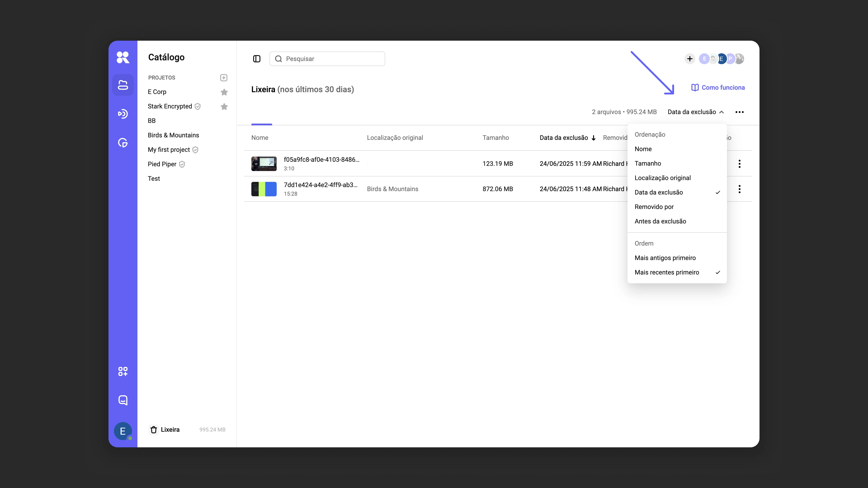The width and height of the screenshot is (868, 488).
Task: Toggle favorite star for Stark Encrypted
Action: 224,106
